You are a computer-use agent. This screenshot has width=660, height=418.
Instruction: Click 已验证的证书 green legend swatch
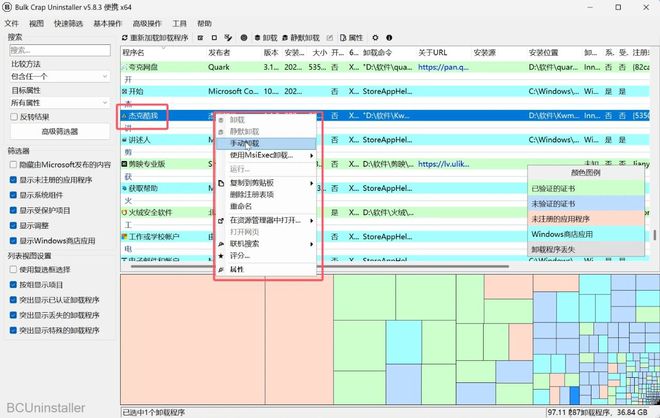[585, 189]
